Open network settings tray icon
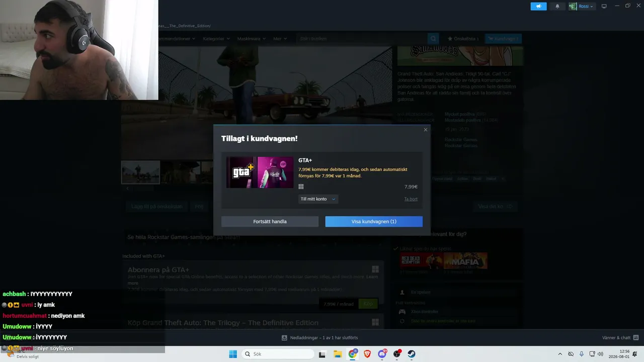This screenshot has width=644, height=362. [x=592, y=354]
